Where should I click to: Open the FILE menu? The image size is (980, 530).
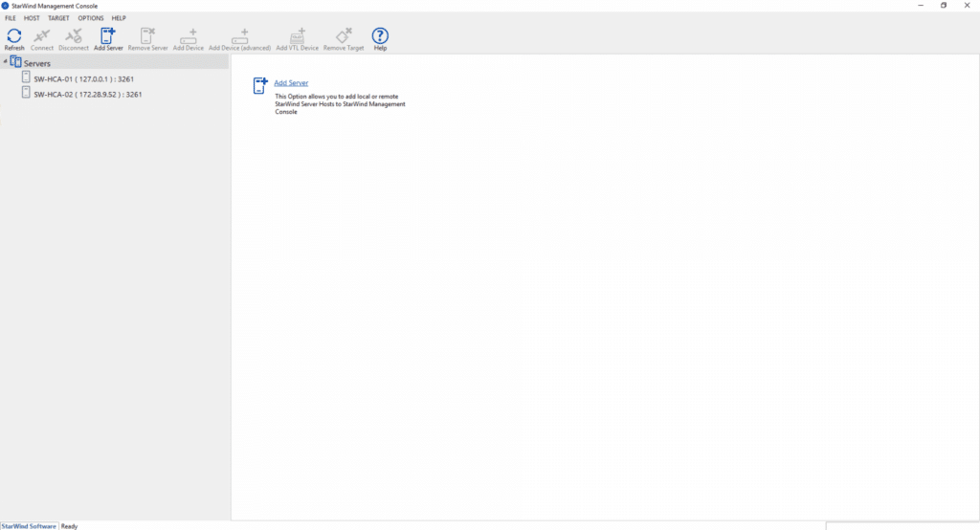[11, 18]
